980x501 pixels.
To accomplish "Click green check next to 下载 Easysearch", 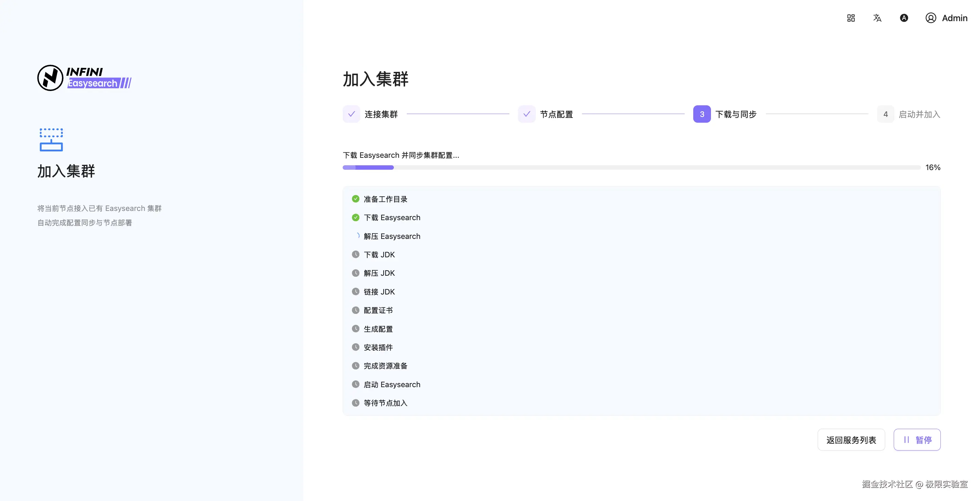I will [x=355, y=217].
